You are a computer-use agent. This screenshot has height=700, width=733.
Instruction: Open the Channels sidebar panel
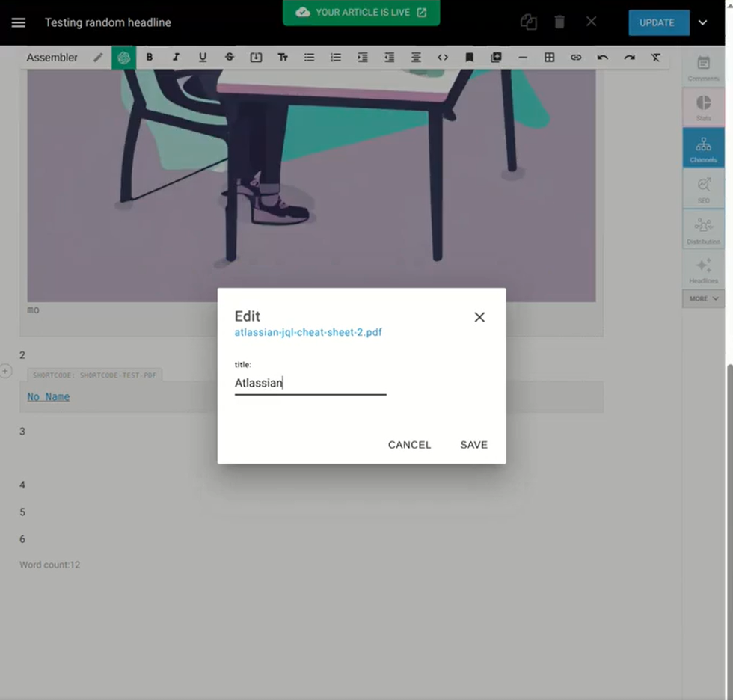tap(703, 147)
